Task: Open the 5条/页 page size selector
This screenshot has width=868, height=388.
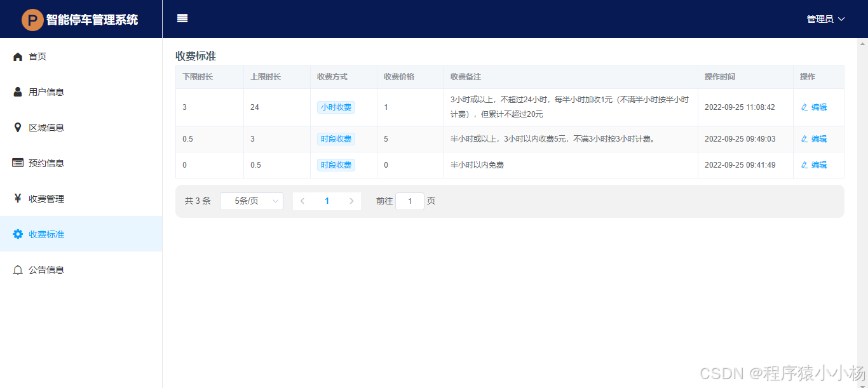Action: (x=252, y=201)
